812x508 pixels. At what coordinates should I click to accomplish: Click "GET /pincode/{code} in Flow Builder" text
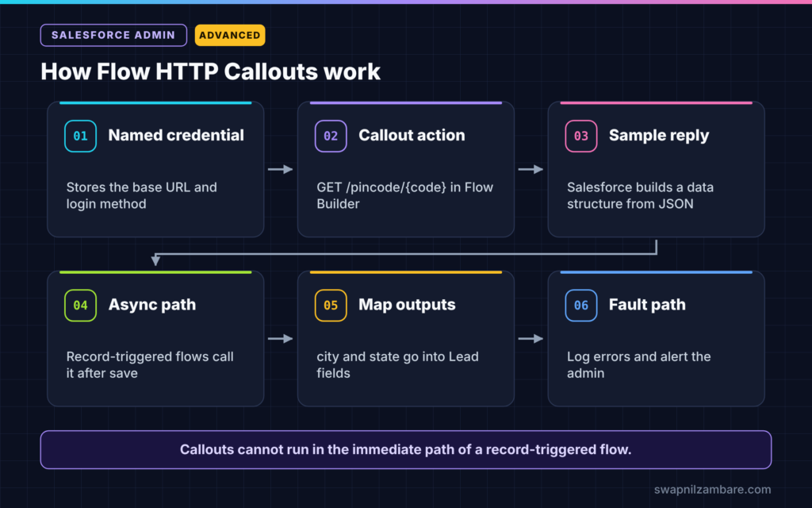(405, 195)
